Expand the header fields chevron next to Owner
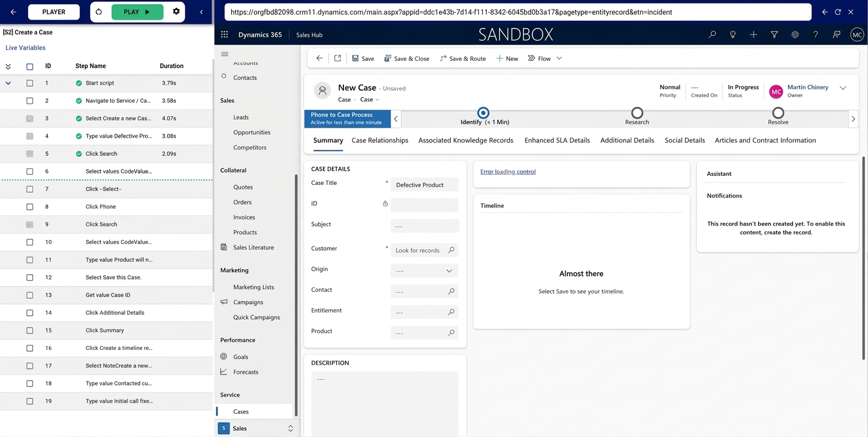The width and height of the screenshot is (868, 437). (x=843, y=88)
